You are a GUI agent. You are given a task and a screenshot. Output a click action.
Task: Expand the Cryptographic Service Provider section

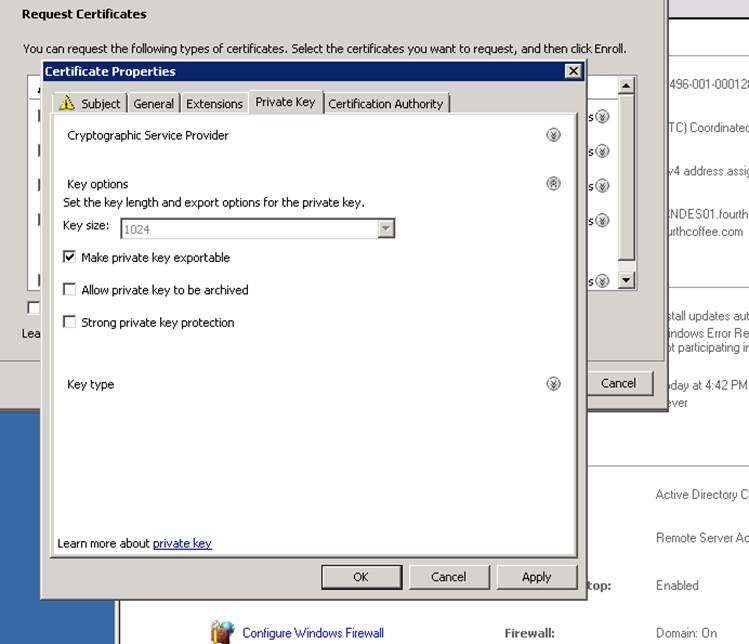553,135
